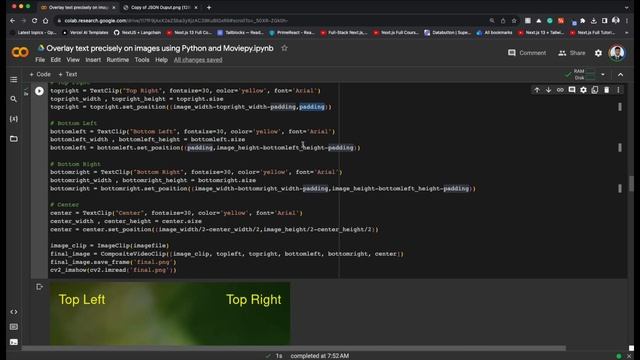
Task: Open the Tools menu
Action: coord(142,60)
